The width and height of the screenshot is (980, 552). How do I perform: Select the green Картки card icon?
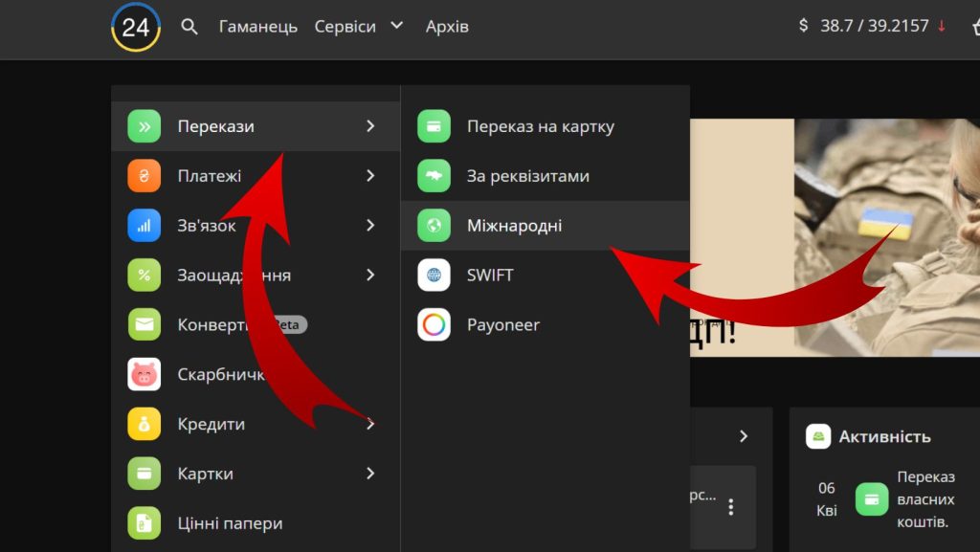[x=143, y=474]
